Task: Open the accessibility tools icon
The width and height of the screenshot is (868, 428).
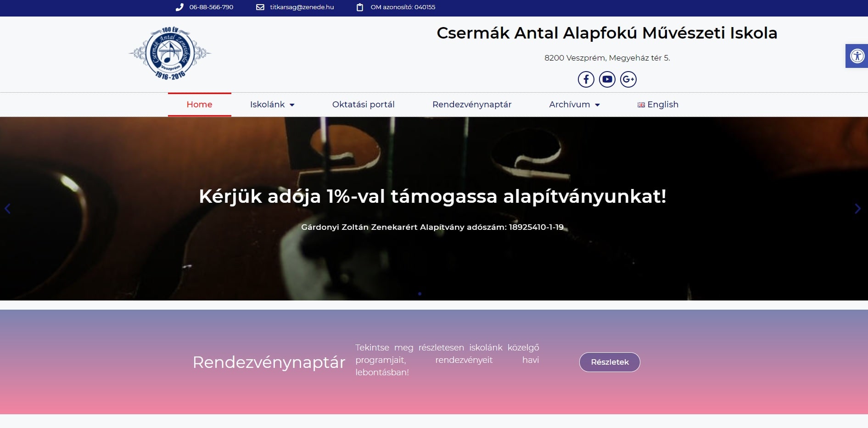Action: pos(857,56)
